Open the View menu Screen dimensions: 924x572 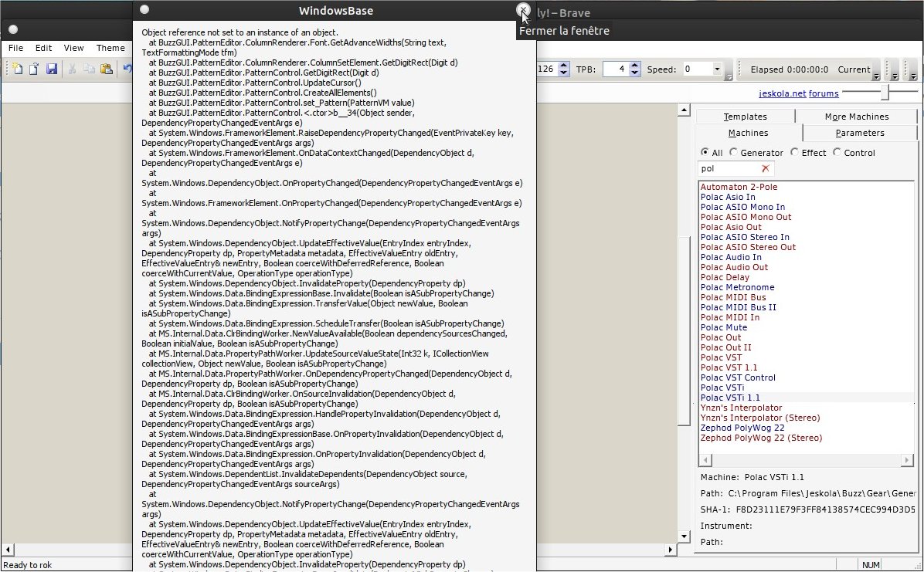[74, 48]
